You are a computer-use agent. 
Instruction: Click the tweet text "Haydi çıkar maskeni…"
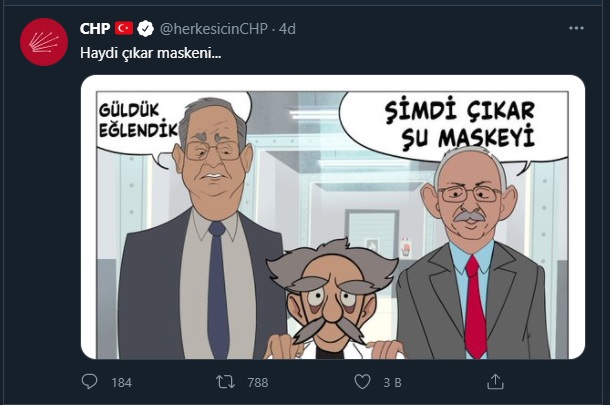[151, 51]
